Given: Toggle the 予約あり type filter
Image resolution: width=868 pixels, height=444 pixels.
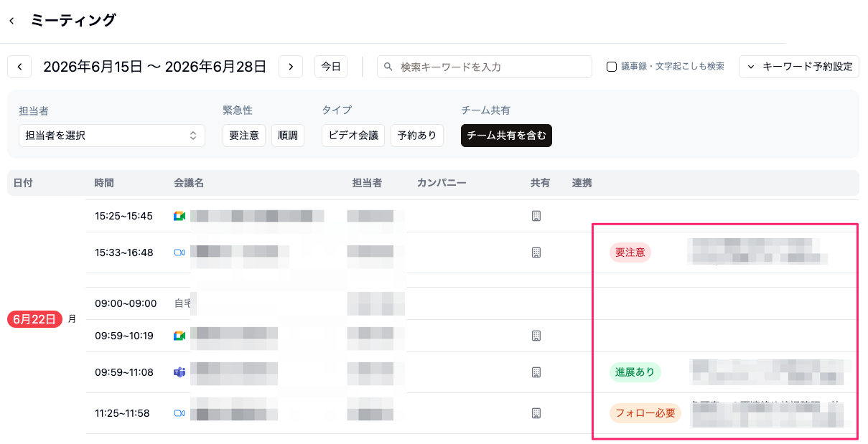Looking at the screenshot, I should [417, 136].
